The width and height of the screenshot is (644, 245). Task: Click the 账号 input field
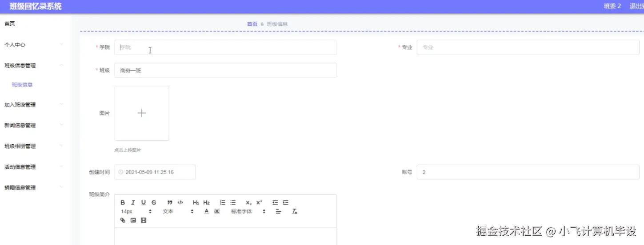pyautogui.click(x=528, y=172)
